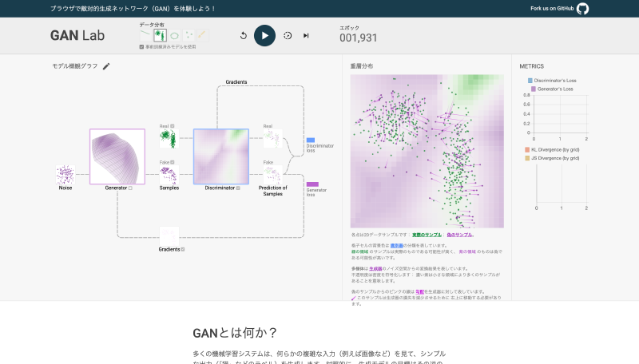Open the Fork us on GitHub link
The image size is (639, 364).
pyautogui.click(x=552, y=9)
